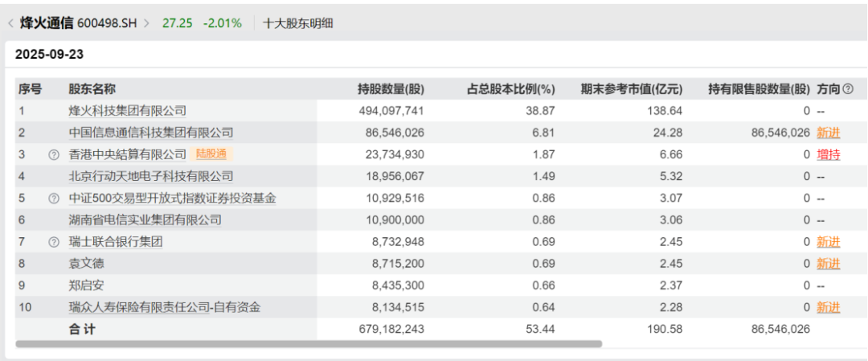
Task: Sort by 期末参考市值(亿元) column header
Action: tap(632, 88)
